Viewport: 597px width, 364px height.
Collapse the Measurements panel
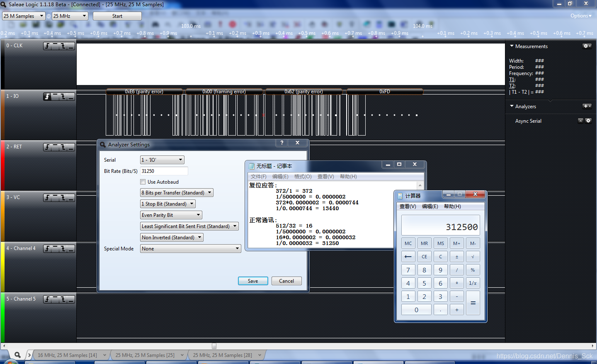(512, 46)
